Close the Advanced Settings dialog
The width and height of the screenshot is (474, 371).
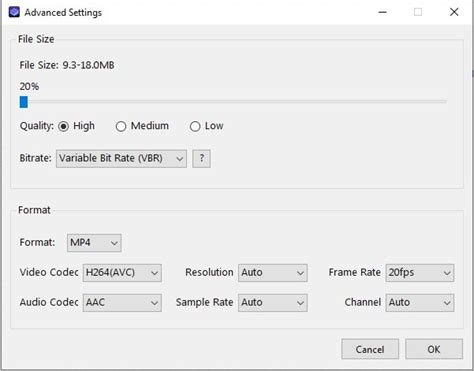coord(454,12)
